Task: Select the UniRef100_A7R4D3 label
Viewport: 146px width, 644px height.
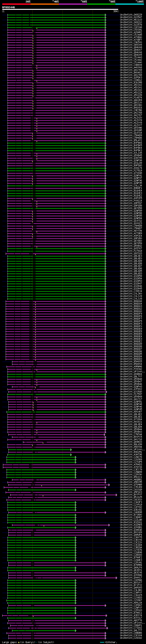Action: tap(131, 464)
